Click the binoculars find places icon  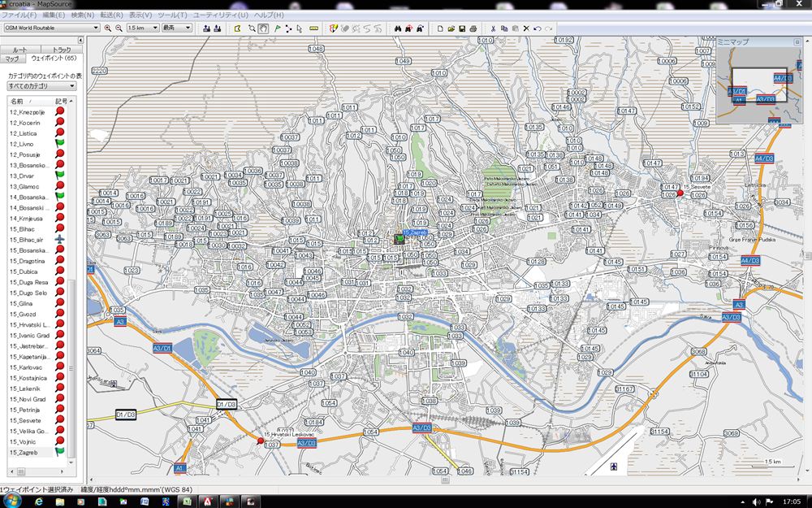[x=398, y=28]
